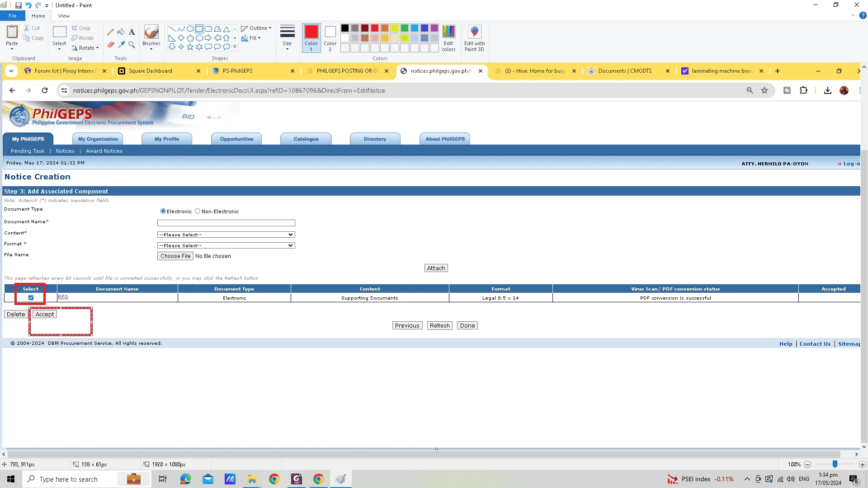This screenshot has width=868, height=488.
Task: Choose the Text tool
Action: [132, 32]
